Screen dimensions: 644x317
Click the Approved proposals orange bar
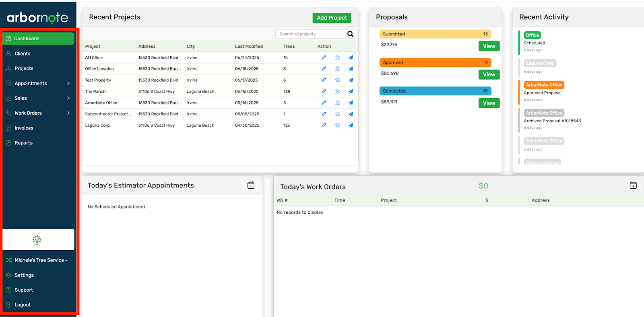coord(435,63)
